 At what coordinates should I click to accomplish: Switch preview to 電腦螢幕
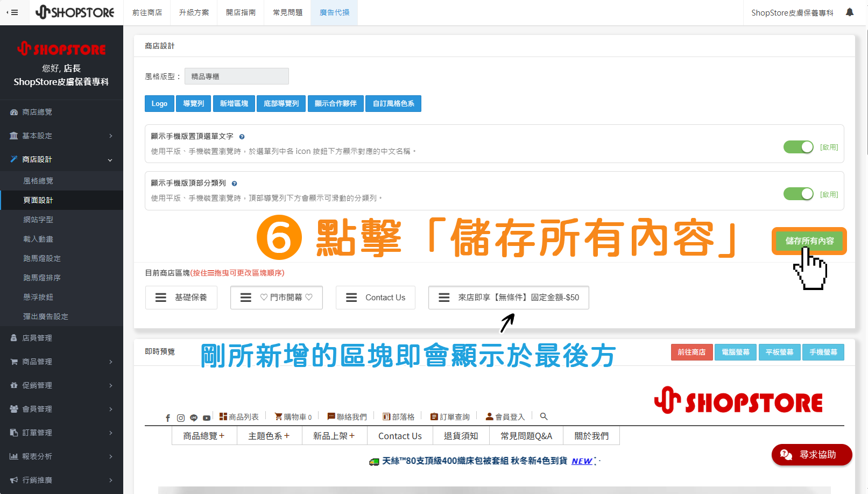736,352
